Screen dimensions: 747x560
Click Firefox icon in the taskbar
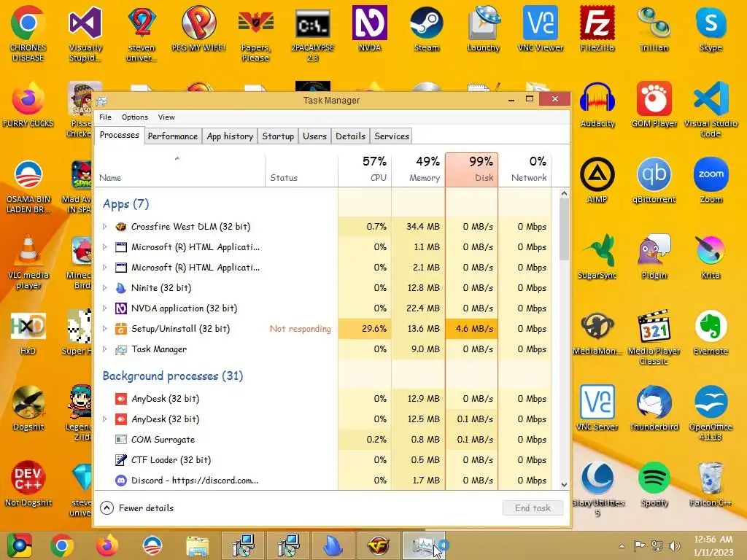pos(107,545)
